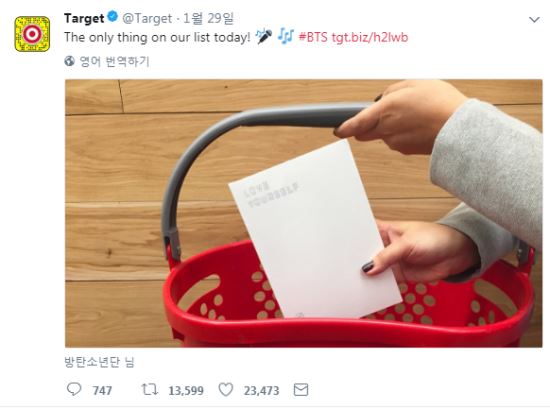Viewport: 550px width, 409px height.
Task: Open the reply speech bubble icon
Action: (74, 389)
